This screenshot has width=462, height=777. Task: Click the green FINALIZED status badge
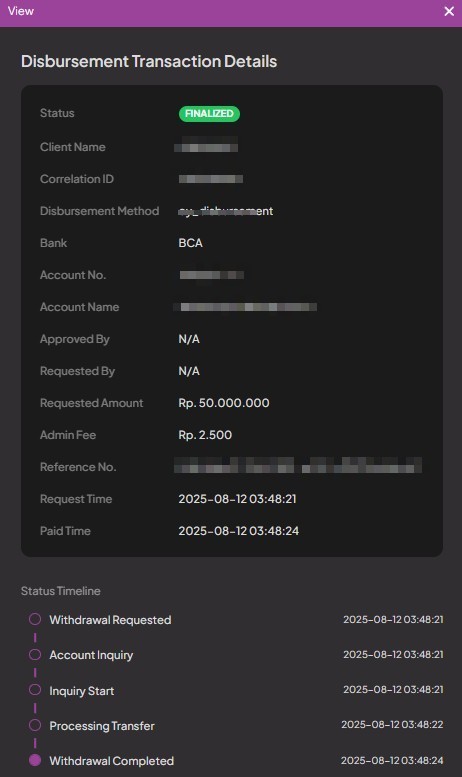[209, 113]
